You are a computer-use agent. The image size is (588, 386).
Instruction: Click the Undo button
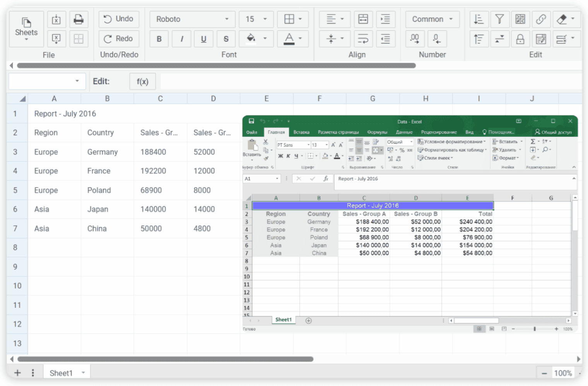point(119,19)
